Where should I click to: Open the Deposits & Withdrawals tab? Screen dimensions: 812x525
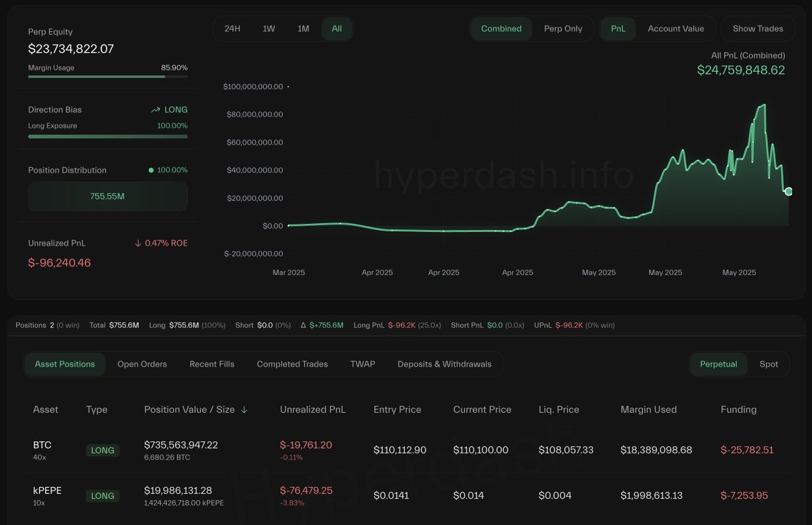[x=445, y=364]
